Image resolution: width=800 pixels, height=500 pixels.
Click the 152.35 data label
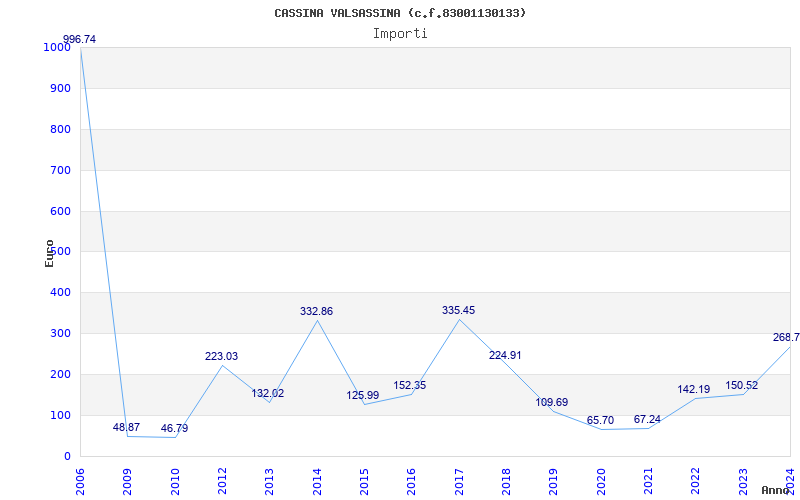(409, 385)
